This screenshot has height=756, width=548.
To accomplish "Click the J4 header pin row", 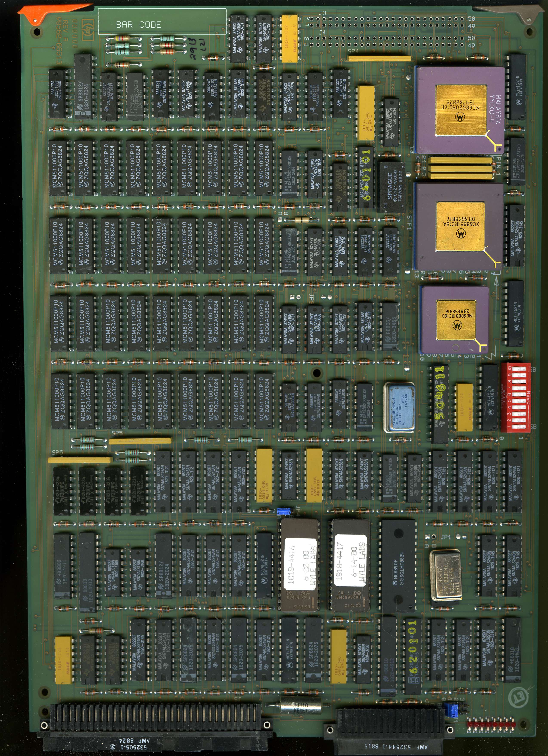I will [x=387, y=42].
